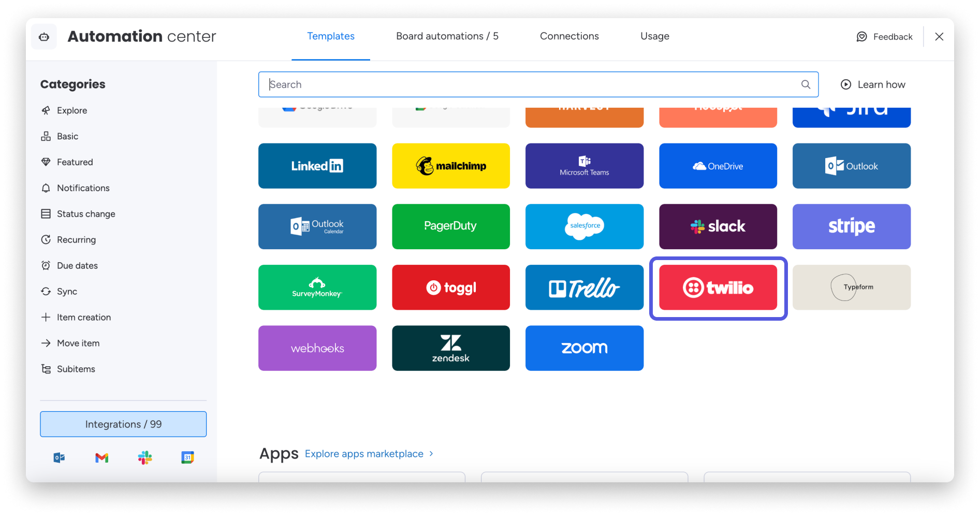
Task: Choose the OneDrive integration tile
Action: point(718,166)
